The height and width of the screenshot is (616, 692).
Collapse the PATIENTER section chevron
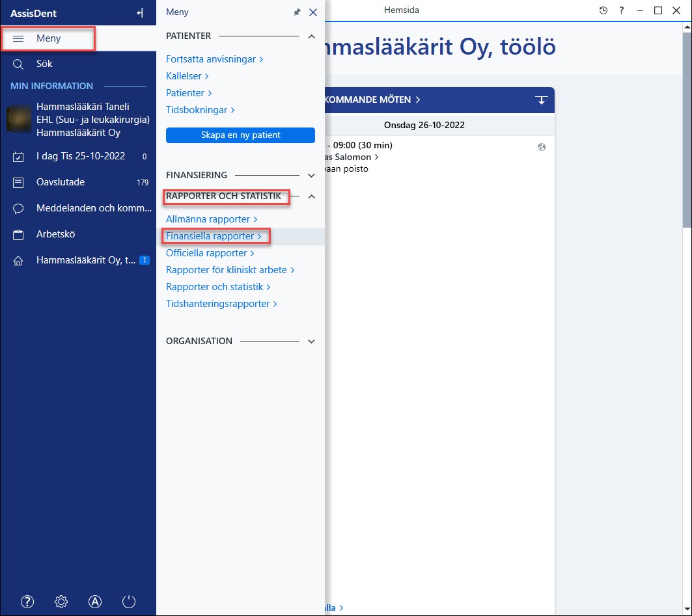[x=312, y=36]
